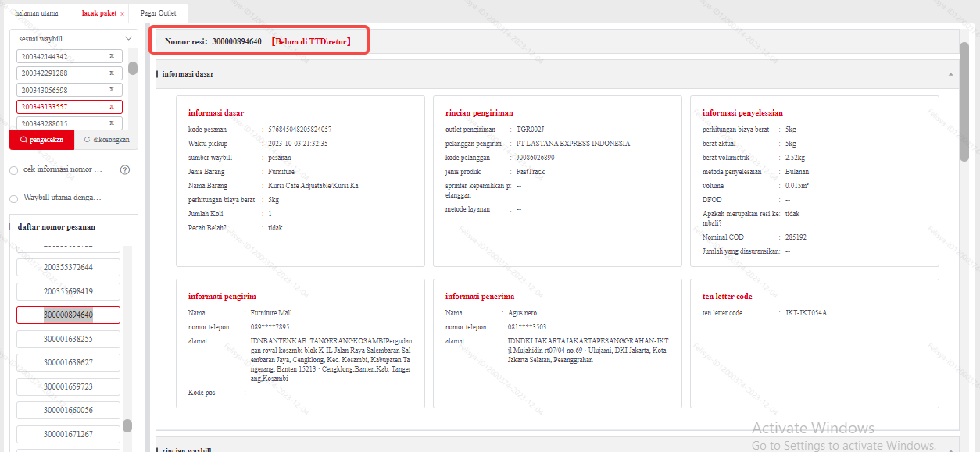Toggle cek informasi nomor radio option
The width and height of the screenshot is (980, 452).
pyautogui.click(x=14, y=169)
